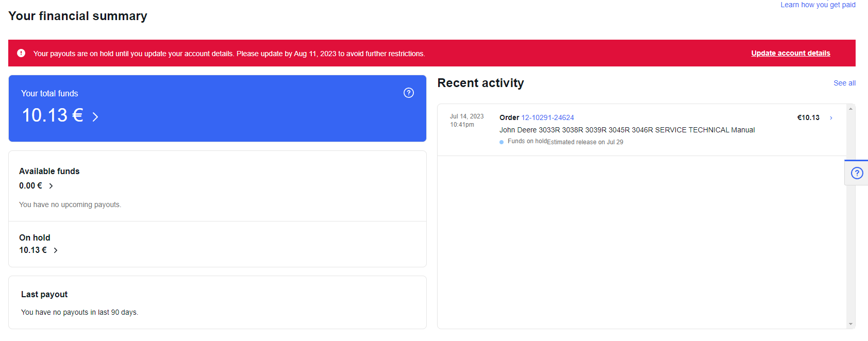Click the On hold 10.13 € amount
Viewport: 868px width, 341px height.
32,250
